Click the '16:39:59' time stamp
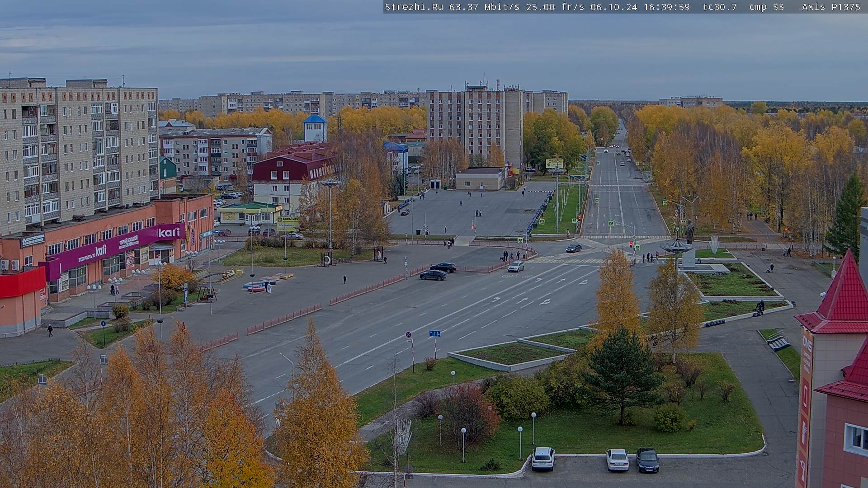The image size is (868, 488). (x=666, y=7)
